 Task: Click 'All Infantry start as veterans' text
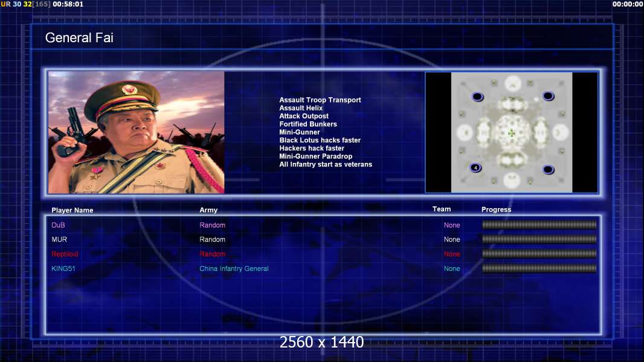click(x=326, y=164)
